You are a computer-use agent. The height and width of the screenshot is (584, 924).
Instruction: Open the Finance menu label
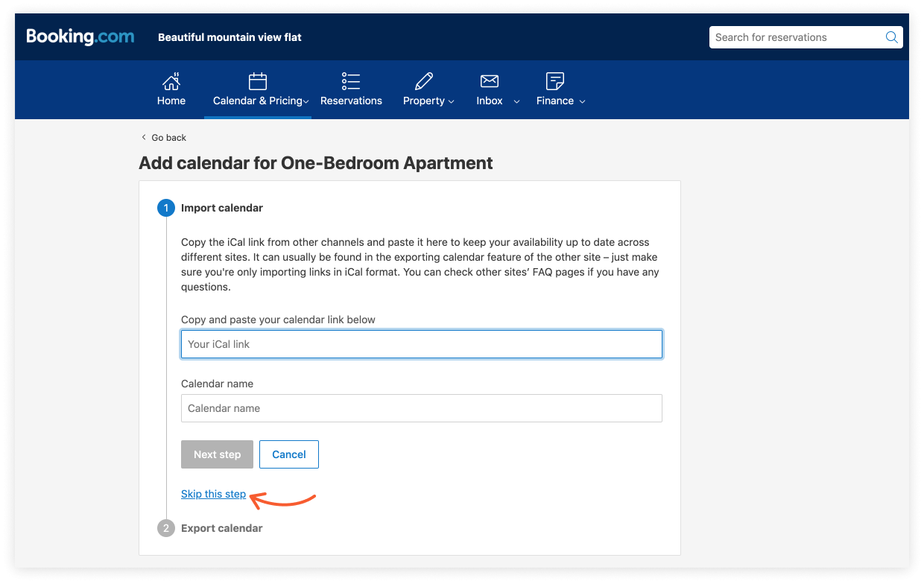(x=555, y=101)
